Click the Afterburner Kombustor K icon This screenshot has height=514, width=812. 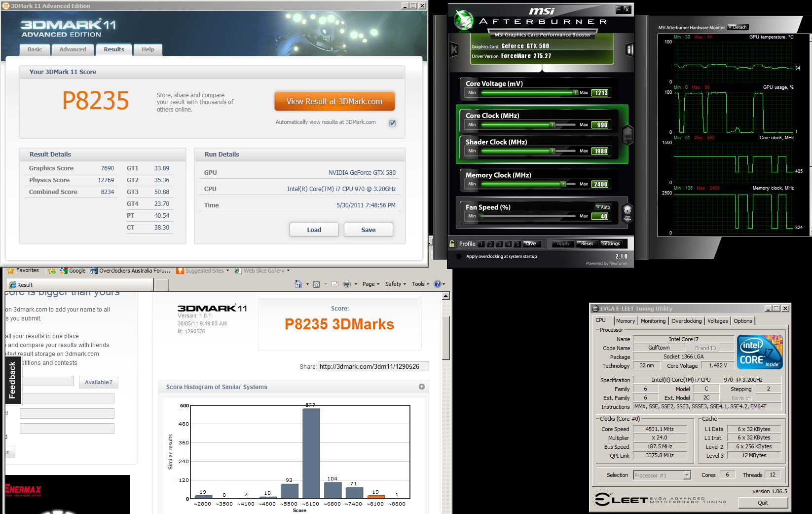(x=454, y=49)
